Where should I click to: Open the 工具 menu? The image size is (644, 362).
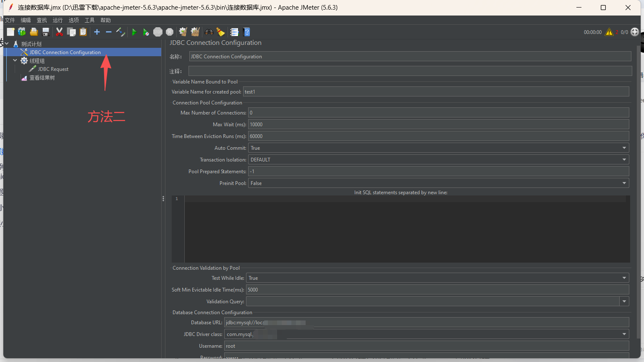(x=90, y=20)
